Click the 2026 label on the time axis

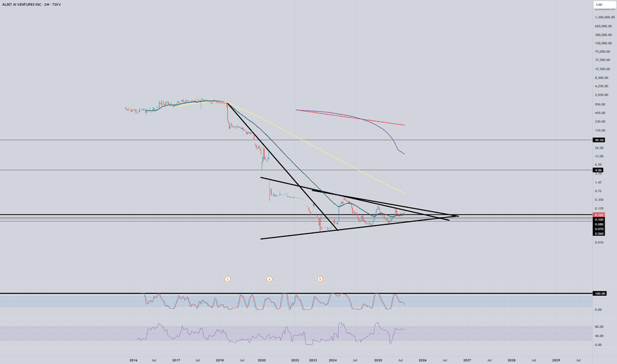[422, 360]
